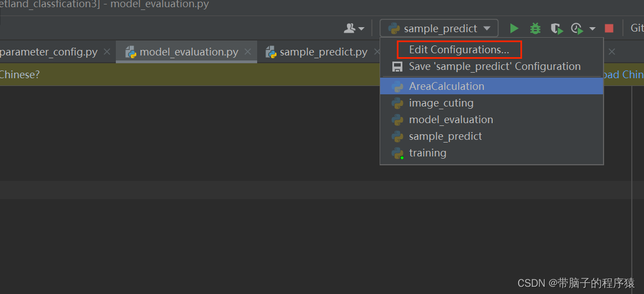644x294 pixels.
Task: Close the model_evaluation.py tab
Action: [x=247, y=52]
